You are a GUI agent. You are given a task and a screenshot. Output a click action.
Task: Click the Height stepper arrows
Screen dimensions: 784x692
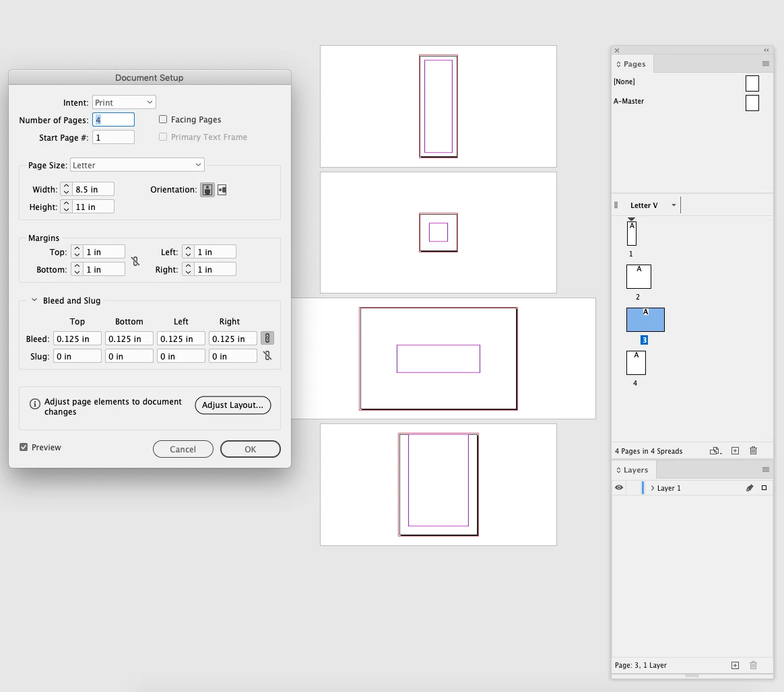tap(66, 207)
